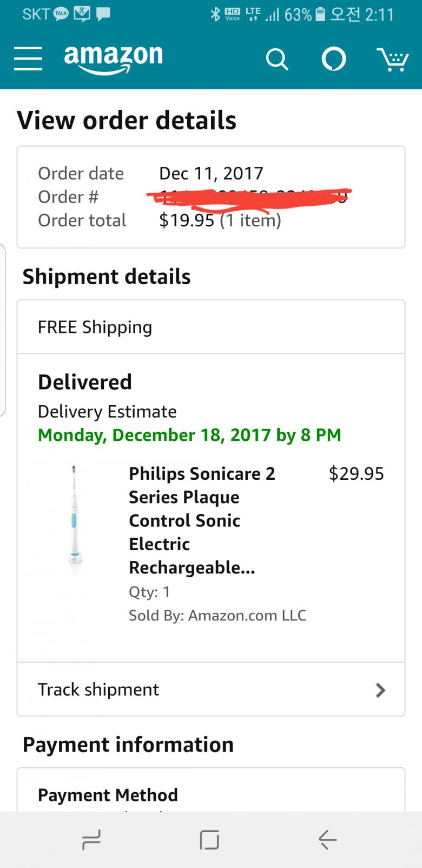This screenshot has width=422, height=868.
Task: Select the FREE Shipping row
Action: [x=211, y=327]
